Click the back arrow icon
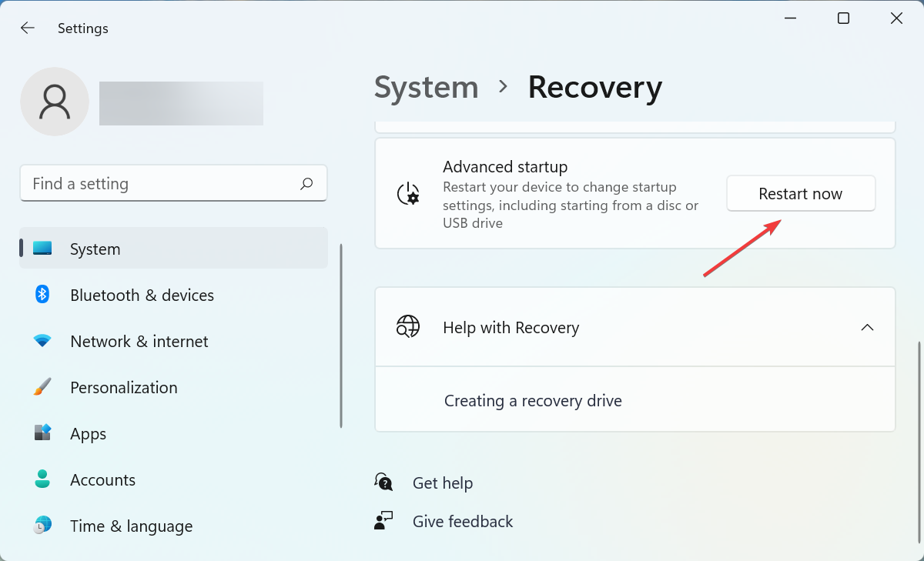Image resolution: width=924 pixels, height=561 pixels. click(28, 28)
